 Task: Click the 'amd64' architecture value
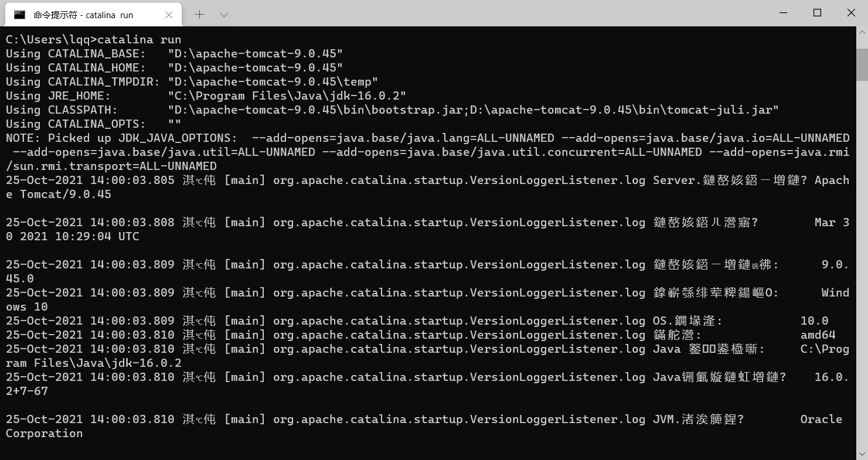pos(818,335)
